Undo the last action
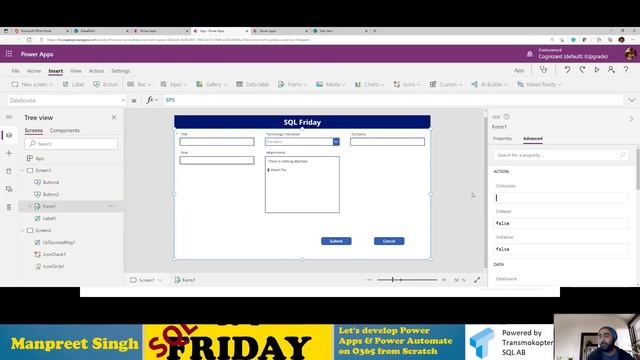 (x=567, y=70)
